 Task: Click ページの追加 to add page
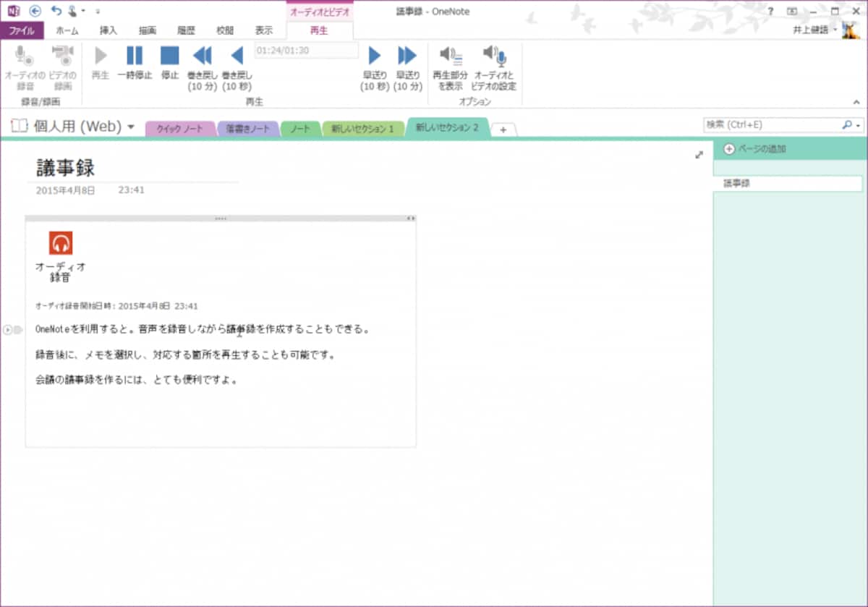pyautogui.click(x=754, y=149)
